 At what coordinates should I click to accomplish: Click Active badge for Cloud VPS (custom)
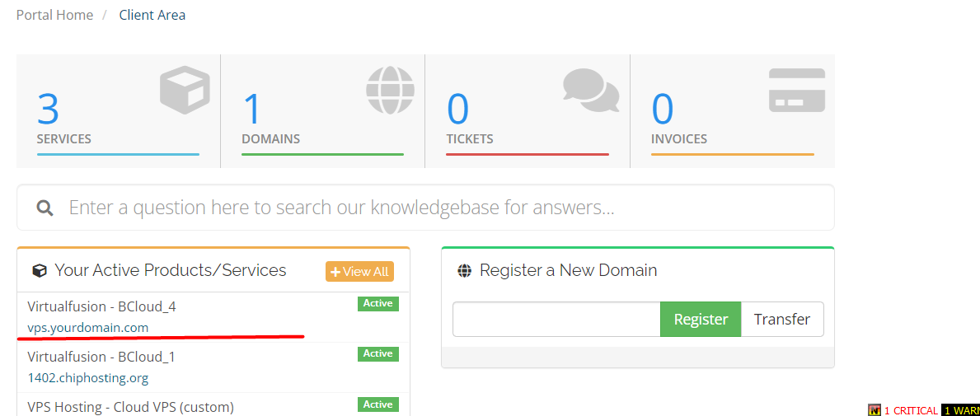coord(378,404)
